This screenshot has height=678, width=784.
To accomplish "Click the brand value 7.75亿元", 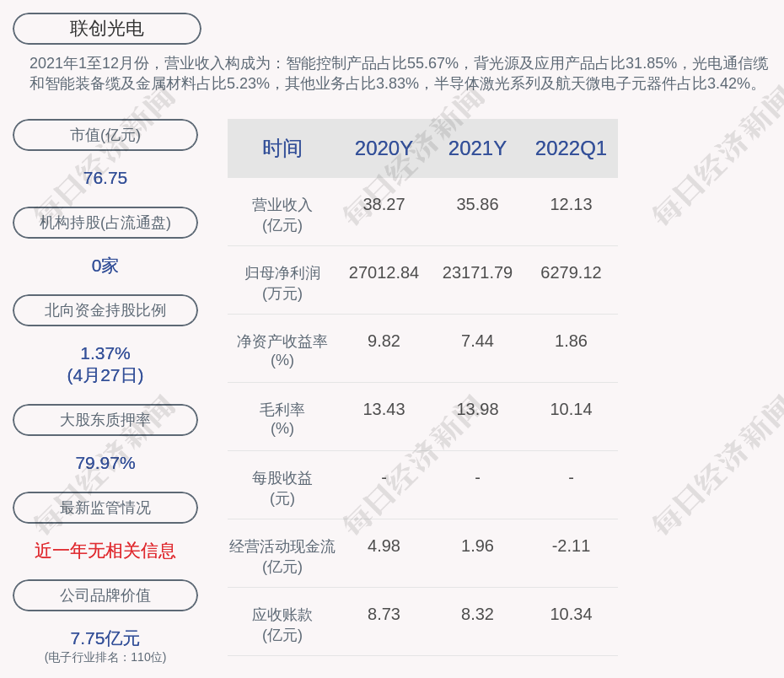I will click(105, 638).
